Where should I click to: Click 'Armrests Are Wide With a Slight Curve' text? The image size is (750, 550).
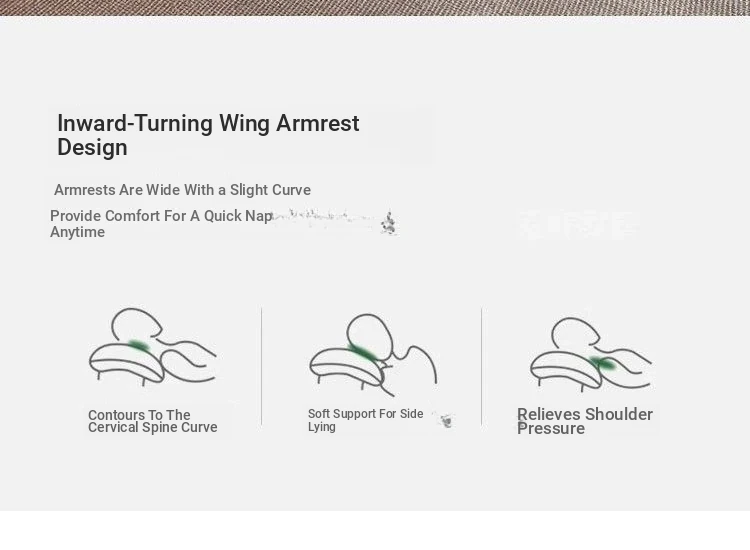[182, 190]
